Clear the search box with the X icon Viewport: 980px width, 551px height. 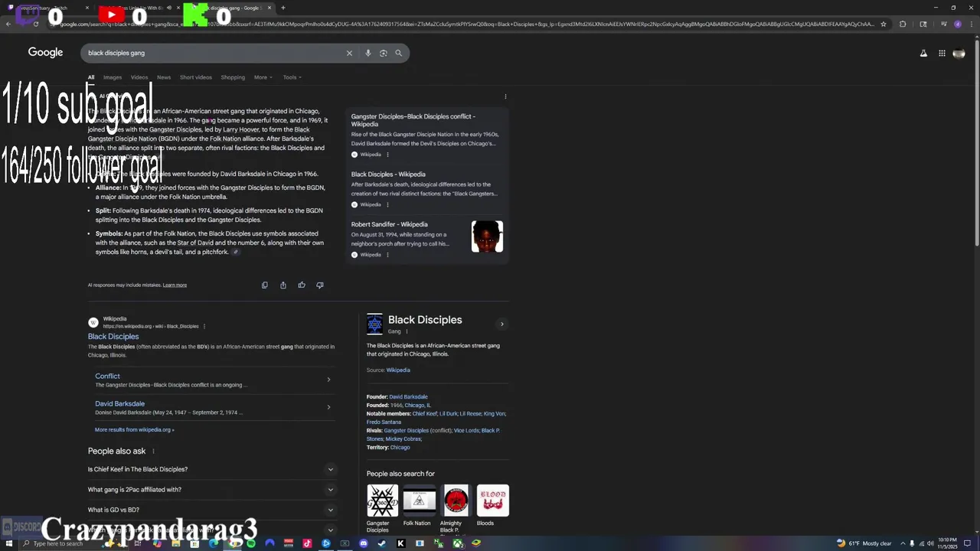click(x=349, y=53)
